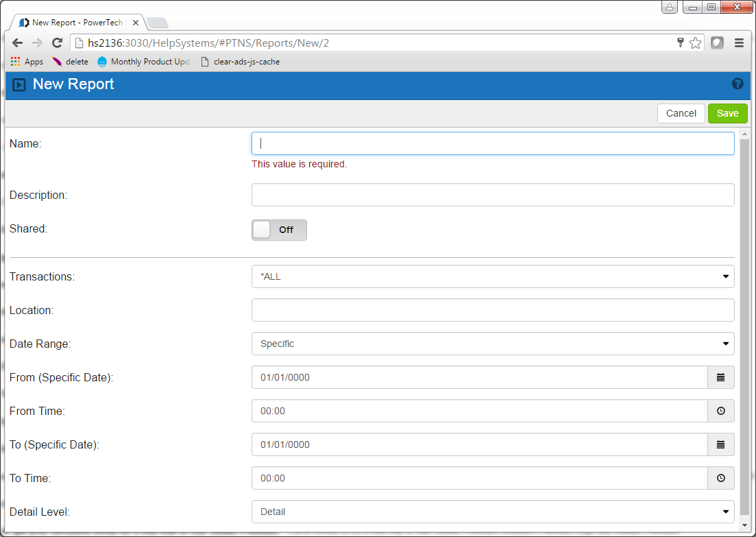Toggle the Shared switch on
756x537 pixels.
(x=279, y=230)
